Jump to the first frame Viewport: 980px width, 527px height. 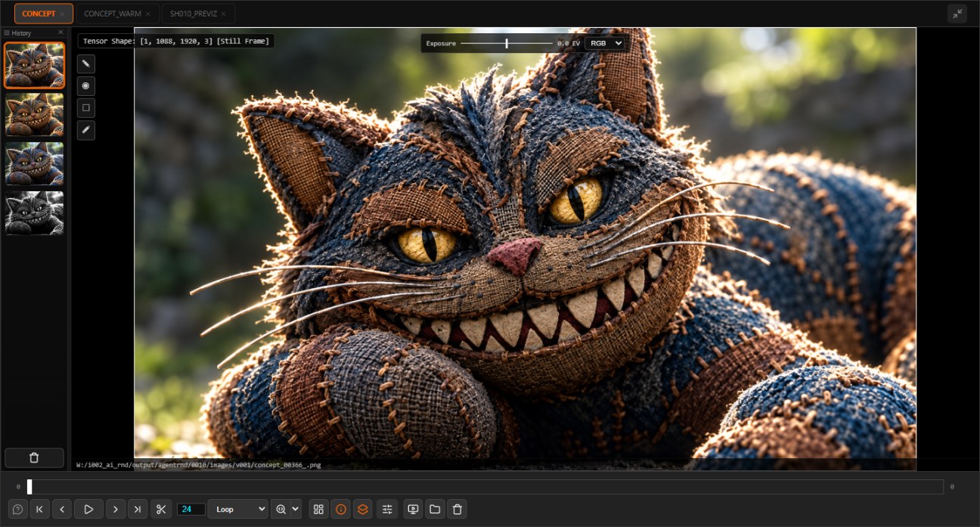[39, 509]
